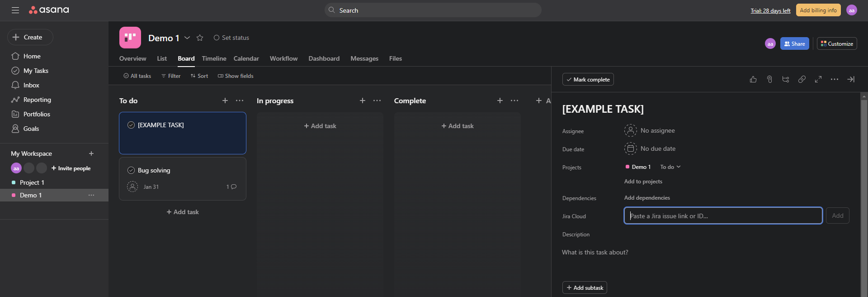
Task: Click the pink Demo 1 project color icon
Action: 130,38
